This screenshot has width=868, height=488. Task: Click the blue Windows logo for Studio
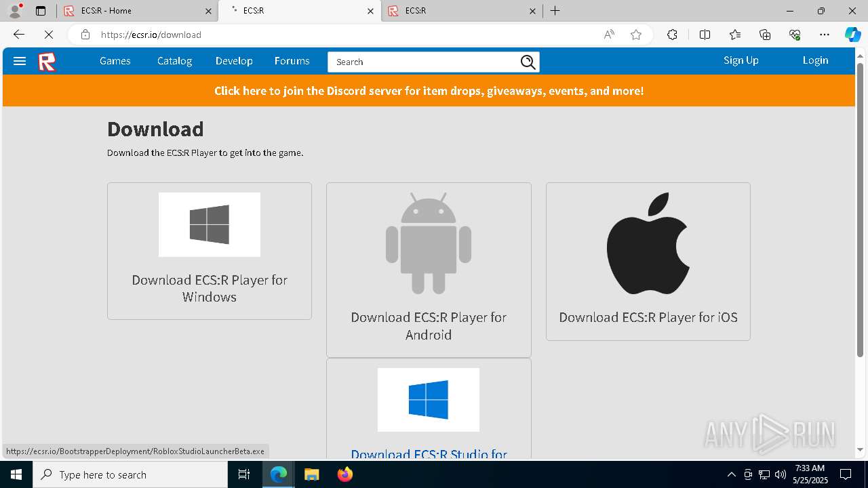point(429,399)
